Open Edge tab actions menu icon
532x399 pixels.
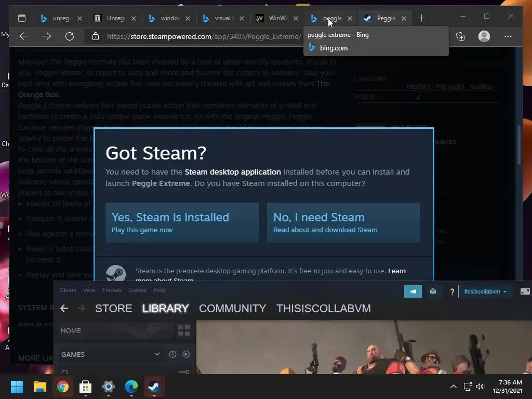pyautogui.click(x=22, y=18)
